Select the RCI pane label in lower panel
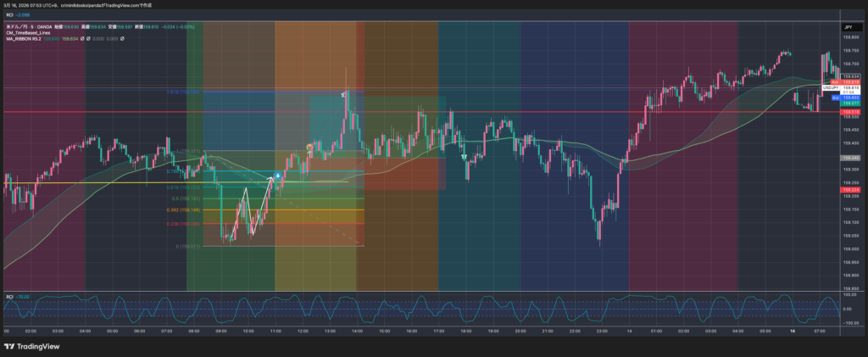The image size is (868, 357). coord(9,296)
